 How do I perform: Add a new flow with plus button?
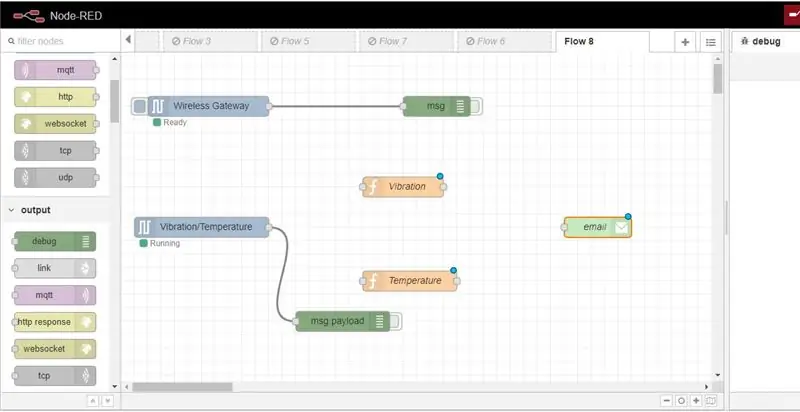(685, 42)
